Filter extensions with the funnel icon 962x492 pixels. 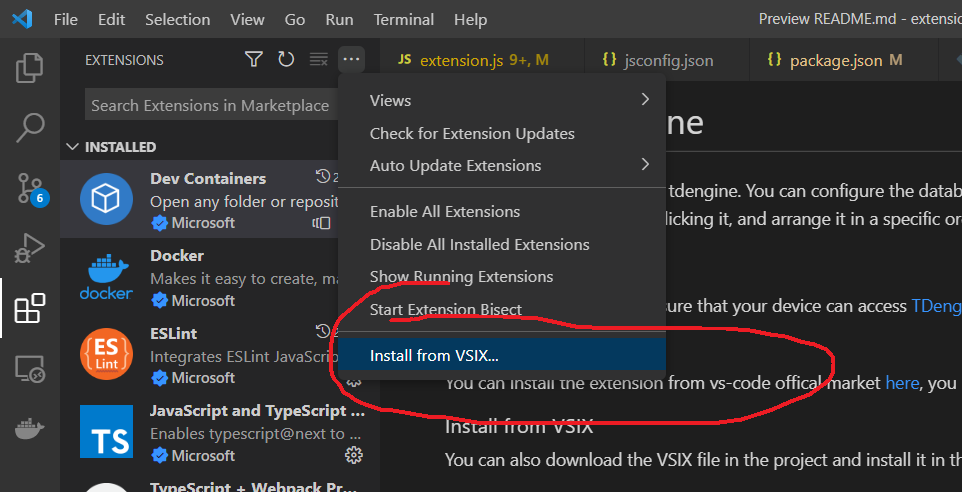pos(254,60)
